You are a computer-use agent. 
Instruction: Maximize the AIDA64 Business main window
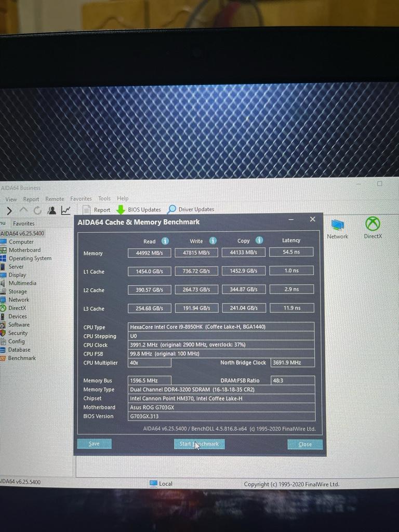pyautogui.click(x=380, y=183)
